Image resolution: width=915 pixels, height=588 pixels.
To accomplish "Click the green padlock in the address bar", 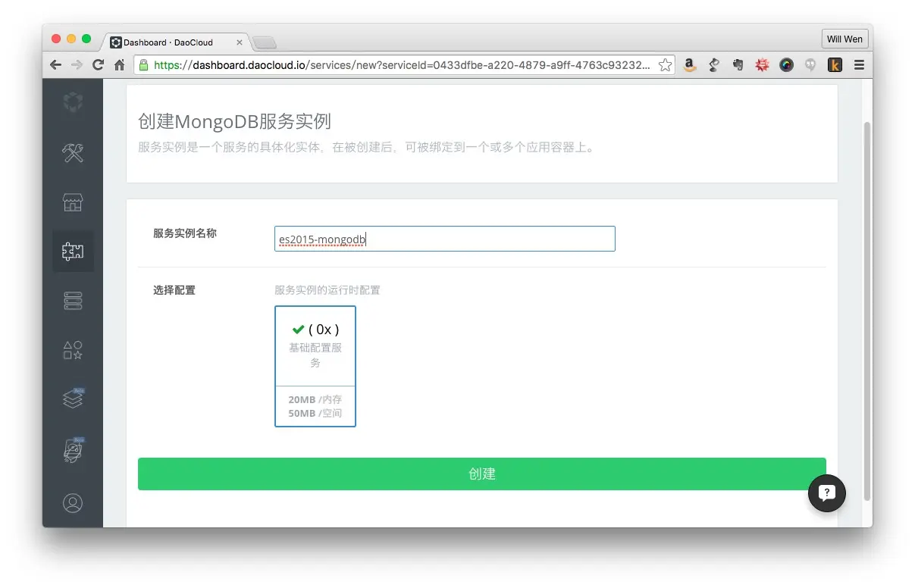I will [143, 65].
